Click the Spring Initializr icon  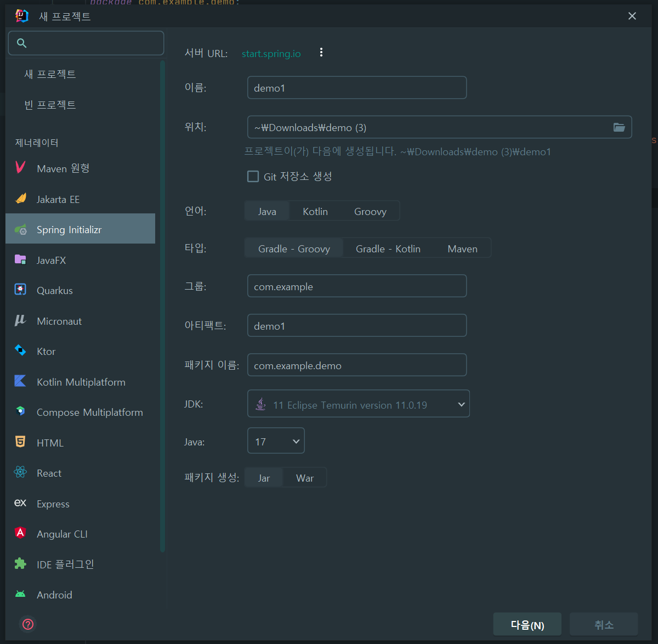(x=20, y=229)
